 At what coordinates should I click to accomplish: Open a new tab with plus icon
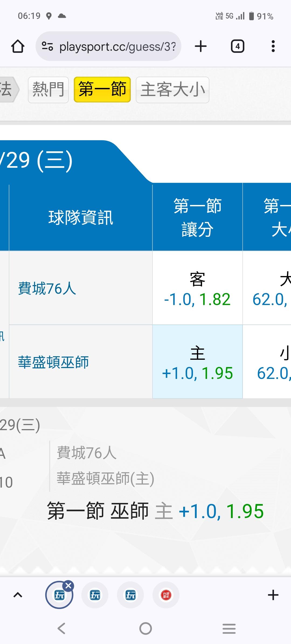[201, 46]
